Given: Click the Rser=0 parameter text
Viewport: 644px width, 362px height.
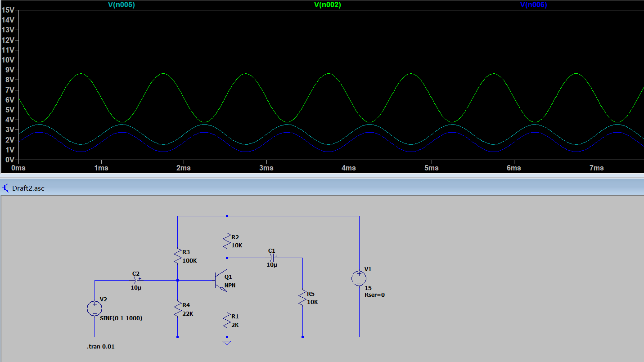Looking at the screenshot, I should [x=374, y=295].
